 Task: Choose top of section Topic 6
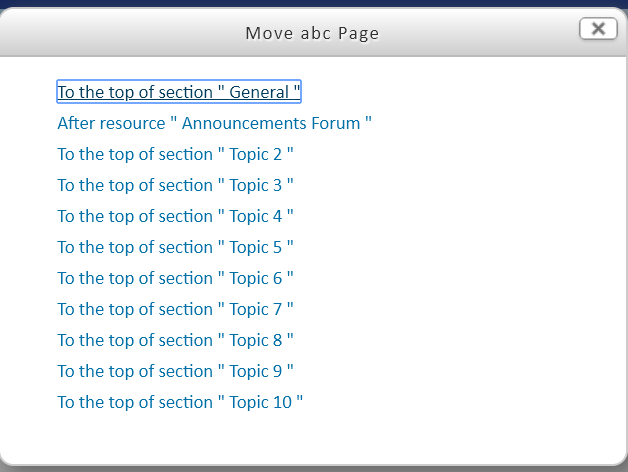[x=175, y=278]
